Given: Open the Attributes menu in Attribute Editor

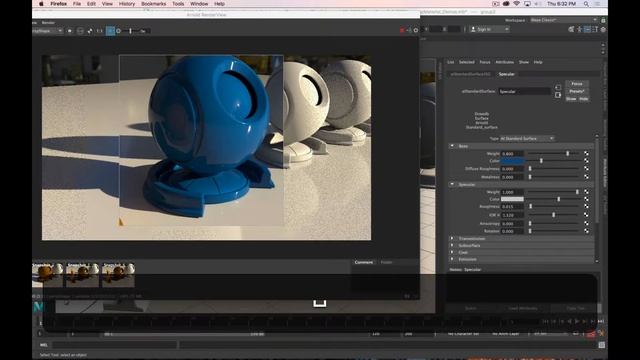Looking at the screenshot, I should pyautogui.click(x=504, y=62).
